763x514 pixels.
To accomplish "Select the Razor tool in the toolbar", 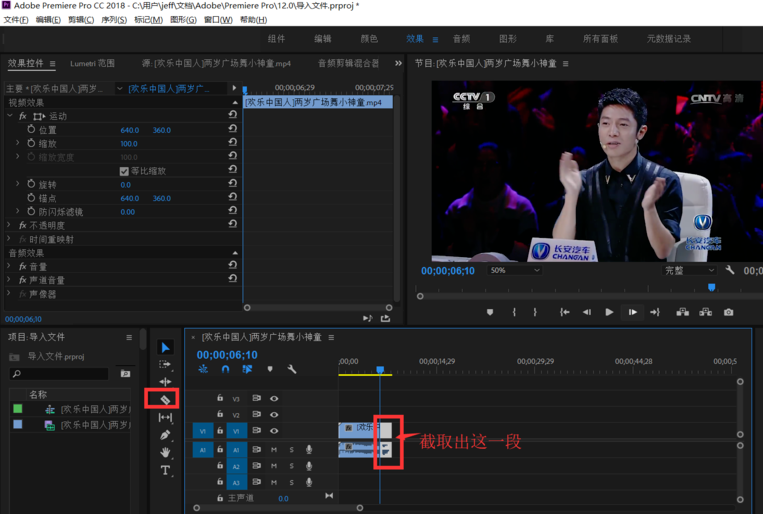I will [x=165, y=399].
